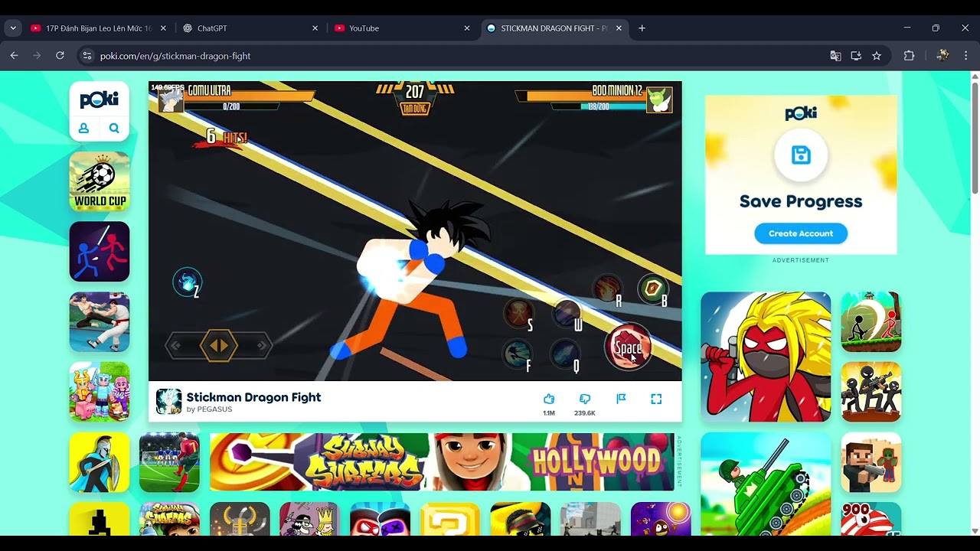Use the B shield button in game
This screenshot has width=980, height=551.
point(653,289)
